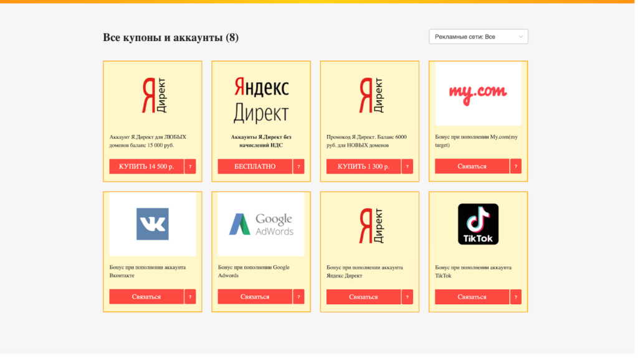The height and width of the screenshot is (364, 638).
Task: Click Связаться on the My.com card
Action: tap(472, 166)
